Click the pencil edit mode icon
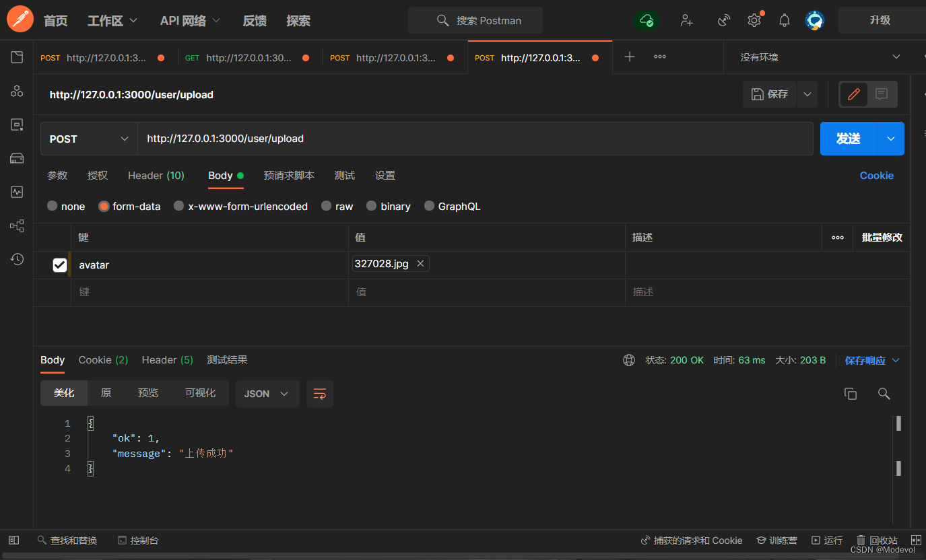Screen dimensions: 926x560 pos(854,94)
